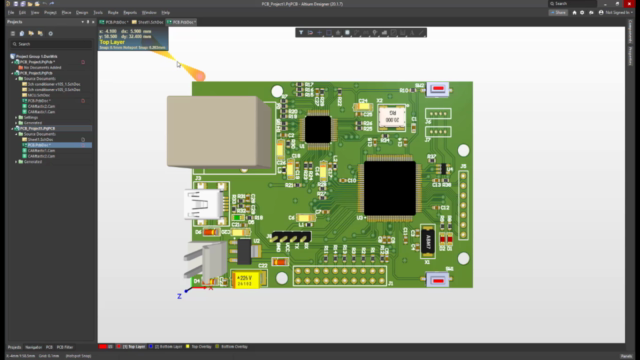Click the compile document icon in Projects toolbar

(x=22, y=33)
